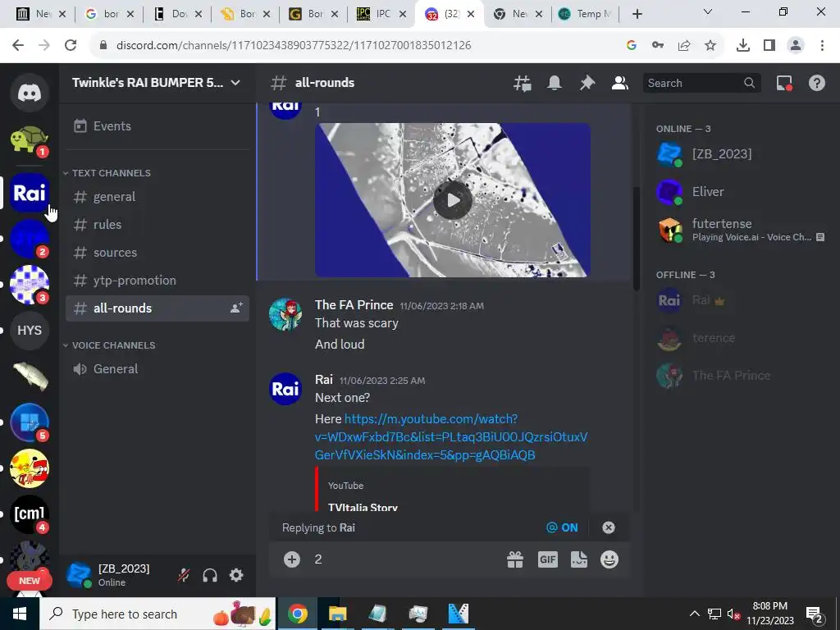Open the Discord inbox icon

click(784, 83)
